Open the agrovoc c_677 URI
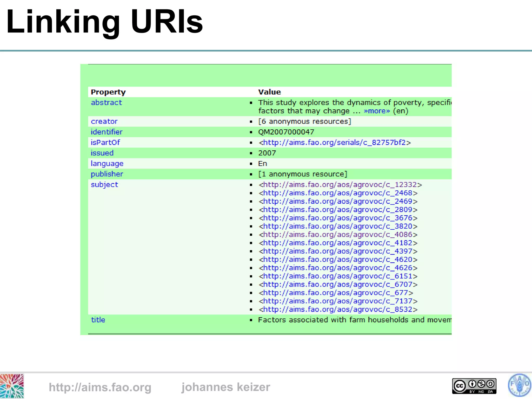The height and width of the screenshot is (399, 532). [x=336, y=293]
